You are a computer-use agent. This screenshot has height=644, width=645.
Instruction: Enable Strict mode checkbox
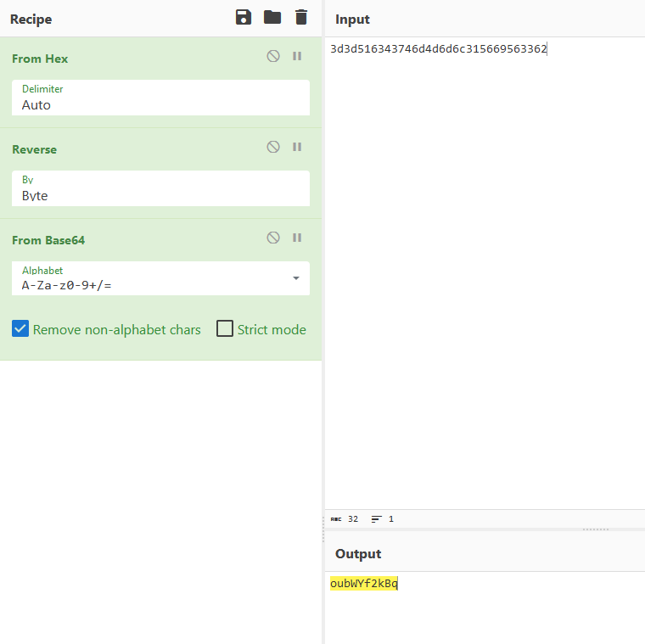[x=225, y=329]
